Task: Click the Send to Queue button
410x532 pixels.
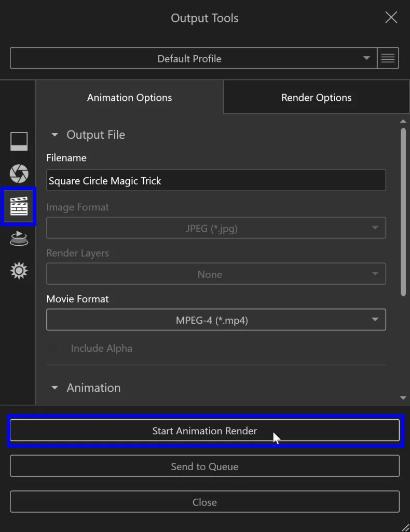Action: (x=204, y=466)
